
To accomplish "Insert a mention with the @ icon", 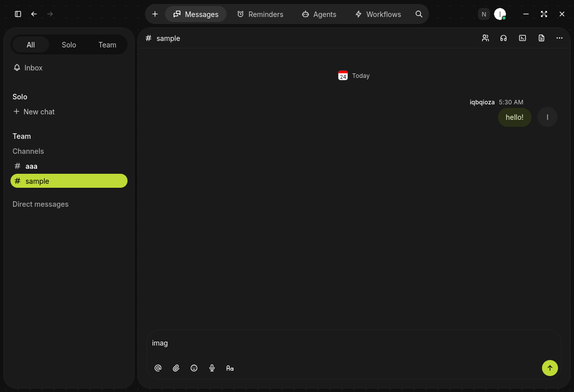I will [x=158, y=368].
